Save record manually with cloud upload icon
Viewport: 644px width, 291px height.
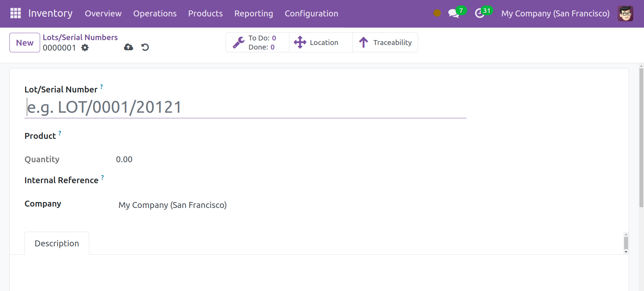click(x=128, y=47)
